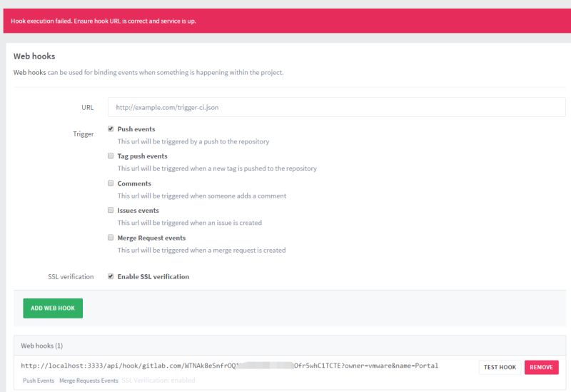This screenshot has width=571, height=392.
Task: Click the Trigger field label
Action: coord(84,134)
